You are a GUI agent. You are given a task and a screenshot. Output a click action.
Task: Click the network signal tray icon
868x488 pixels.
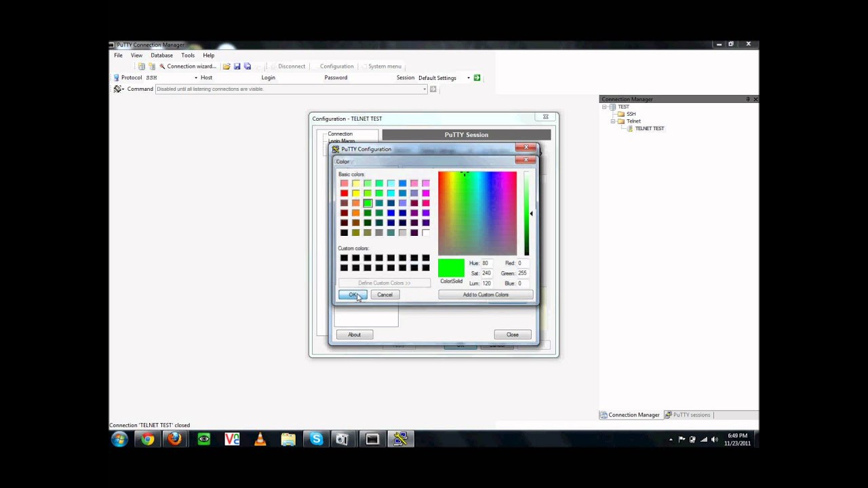coord(704,439)
